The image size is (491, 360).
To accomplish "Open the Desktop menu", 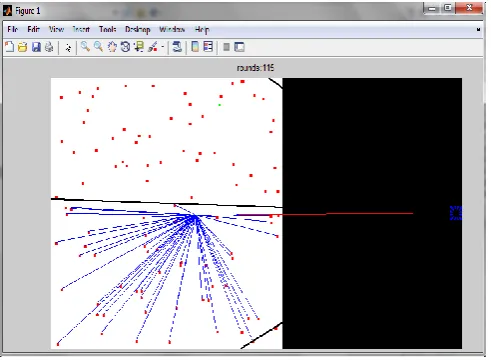I will click(x=138, y=30).
